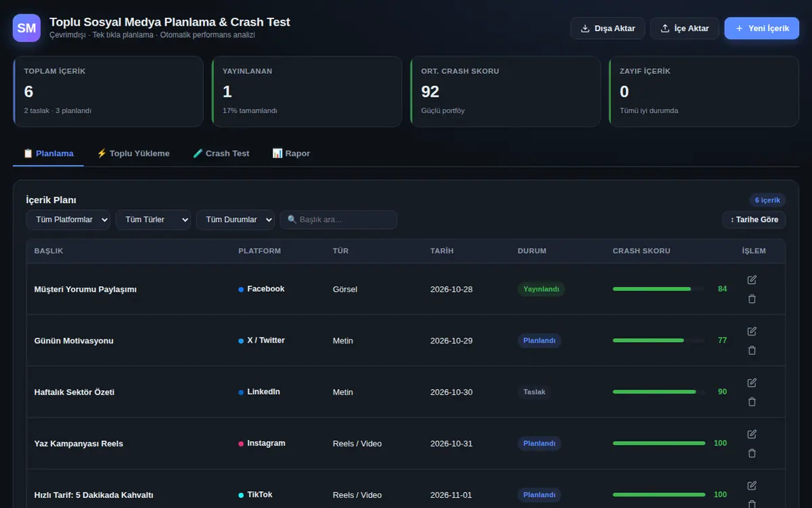Edit the Haftalık Sektör Özeti entry

coord(752,383)
